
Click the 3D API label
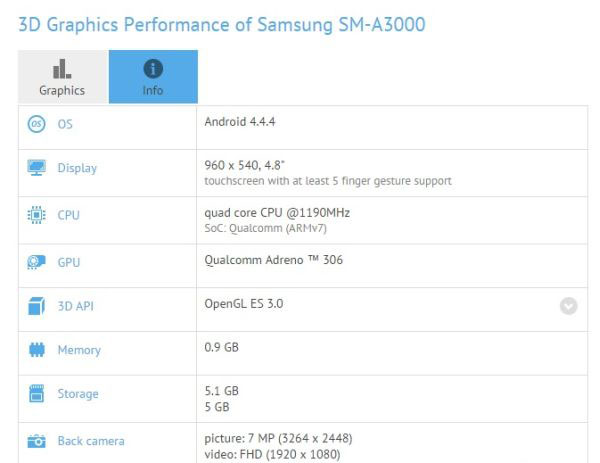[76, 306]
